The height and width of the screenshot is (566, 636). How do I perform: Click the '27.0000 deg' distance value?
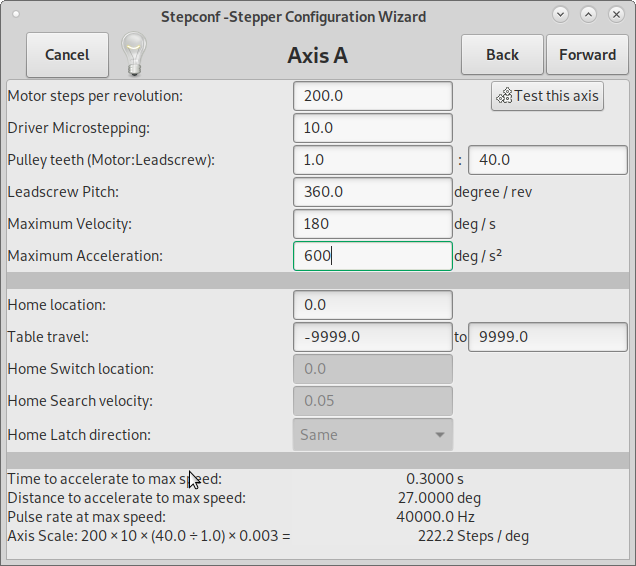click(x=439, y=498)
